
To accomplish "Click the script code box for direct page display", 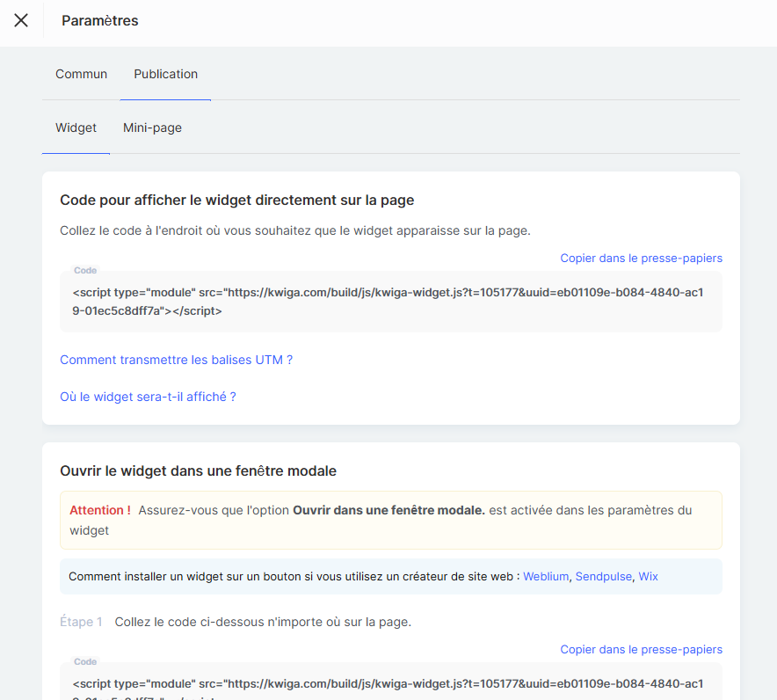I will pos(390,302).
